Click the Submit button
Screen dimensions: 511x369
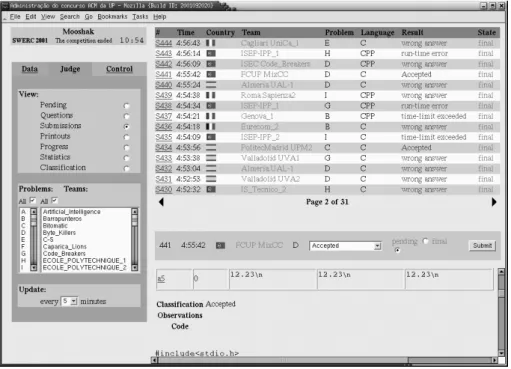point(482,246)
